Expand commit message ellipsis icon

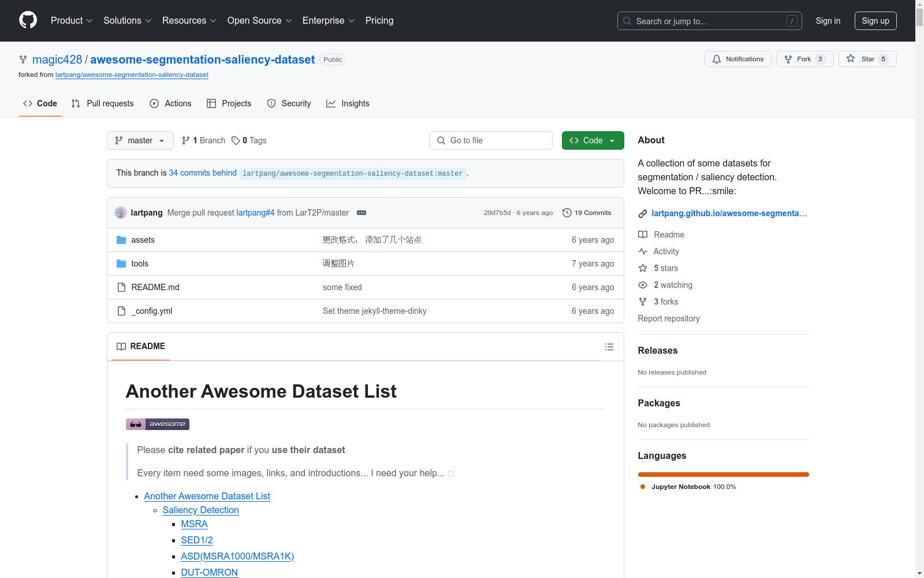click(x=362, y=213)
